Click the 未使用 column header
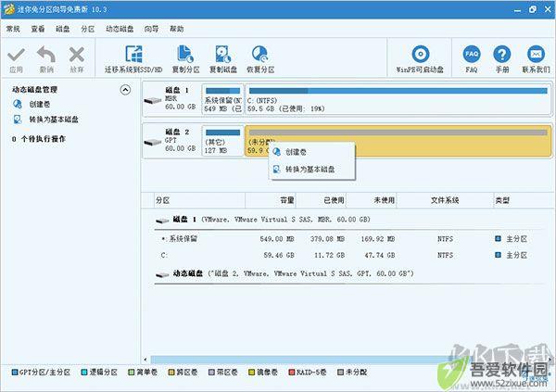This screenshot has height=392, width=556. tap(371, 200)
